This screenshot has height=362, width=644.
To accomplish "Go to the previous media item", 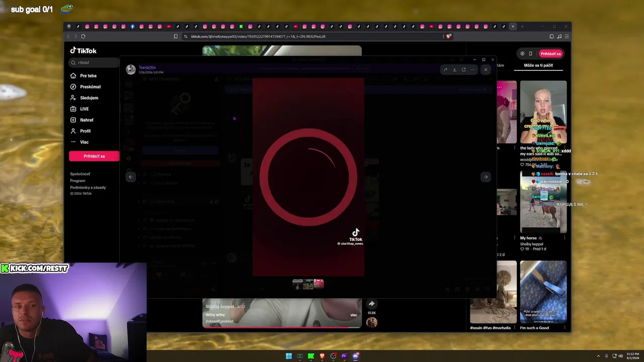I will (131, 177).
